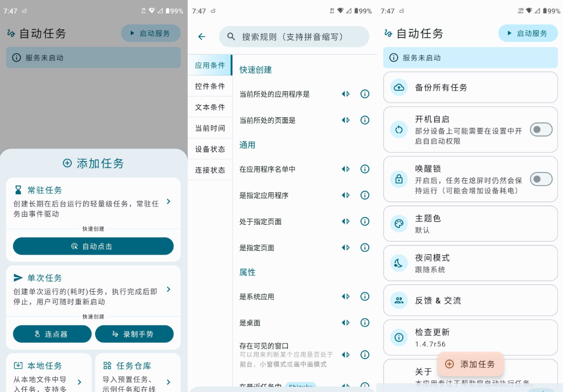Switch to the 连接状态 tab

coord(210,170)
